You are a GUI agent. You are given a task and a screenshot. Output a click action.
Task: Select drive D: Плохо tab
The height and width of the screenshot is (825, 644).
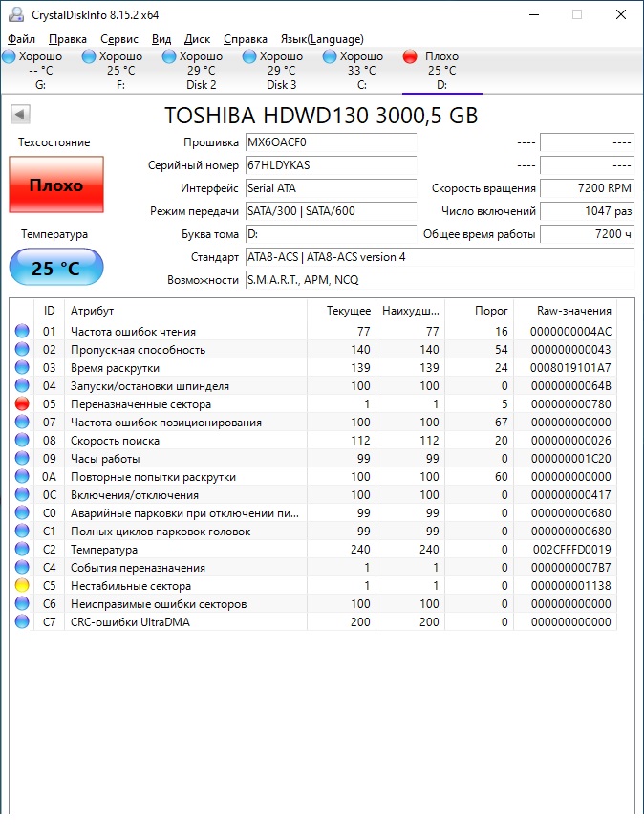click(x=442, y=71)
